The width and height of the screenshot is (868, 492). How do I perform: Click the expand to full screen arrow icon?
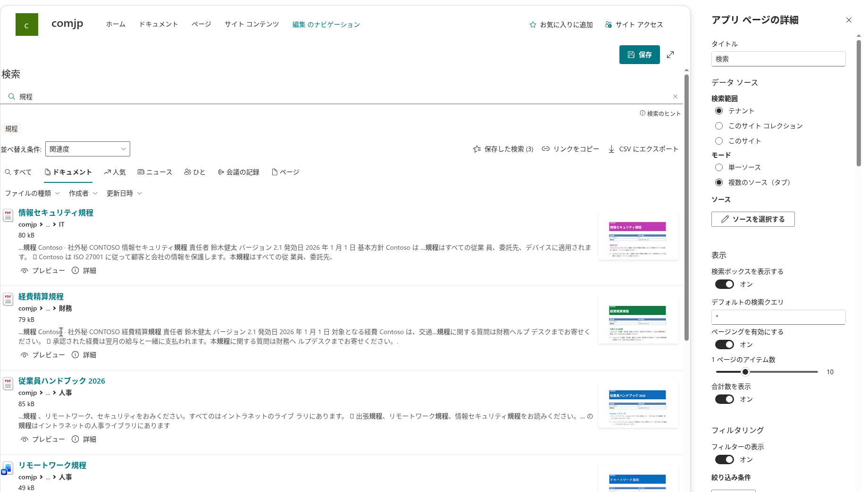tap(670, 55)
